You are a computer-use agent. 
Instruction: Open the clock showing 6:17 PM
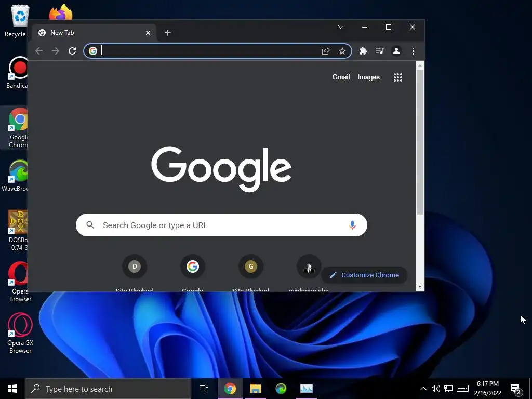487,389
